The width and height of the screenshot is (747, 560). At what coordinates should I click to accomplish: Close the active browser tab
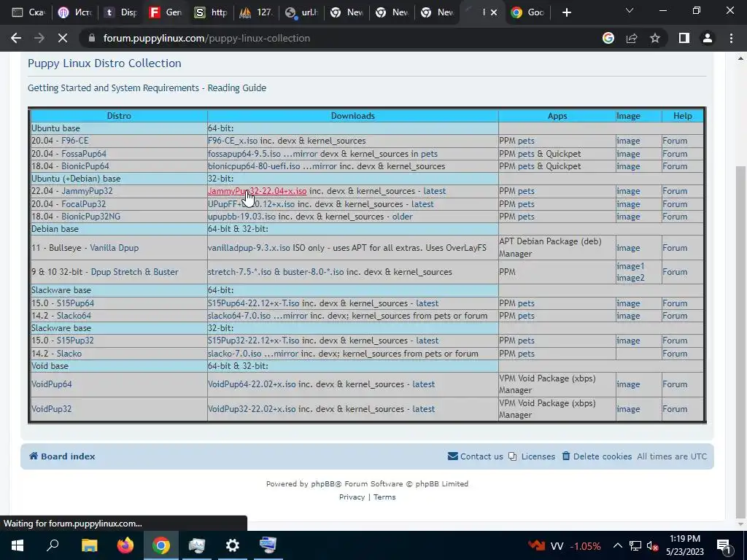click(494, 12)
